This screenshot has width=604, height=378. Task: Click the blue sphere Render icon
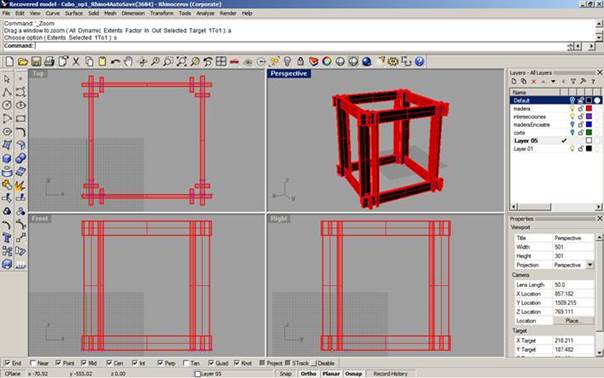click(366, 62)
